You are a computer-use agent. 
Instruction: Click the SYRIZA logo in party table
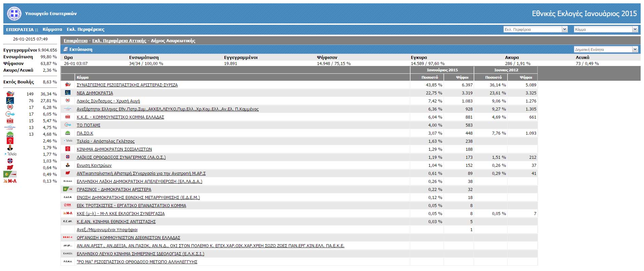coord(68,85)
